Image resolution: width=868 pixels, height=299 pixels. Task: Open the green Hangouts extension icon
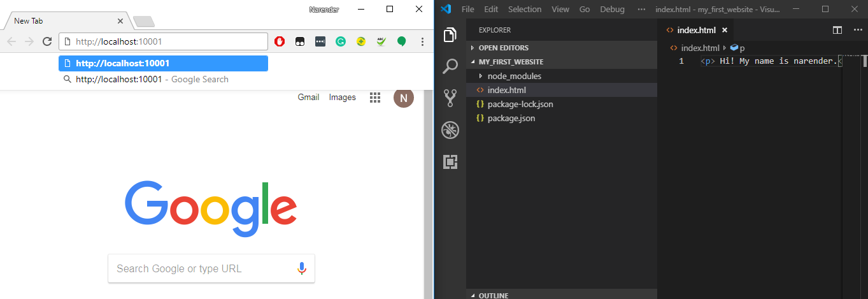(401, 41)
